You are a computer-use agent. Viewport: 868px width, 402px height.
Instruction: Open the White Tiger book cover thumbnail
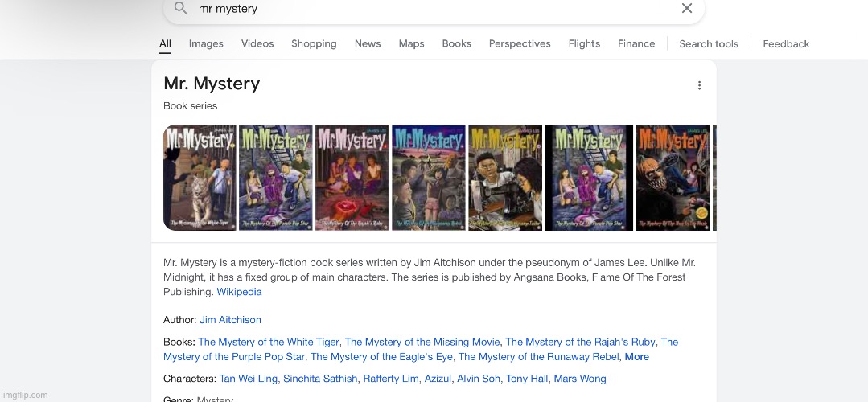coord(200,178)
